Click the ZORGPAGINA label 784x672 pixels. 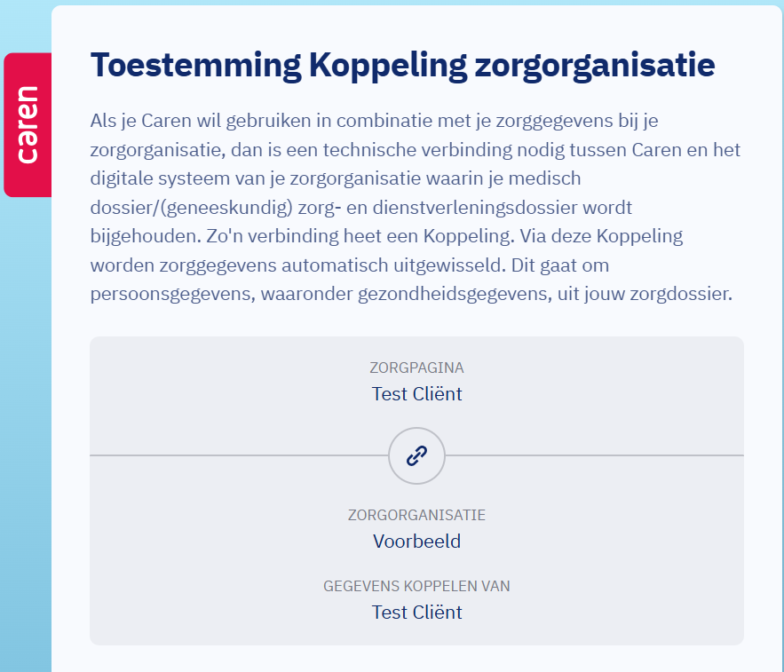[416, 368]
